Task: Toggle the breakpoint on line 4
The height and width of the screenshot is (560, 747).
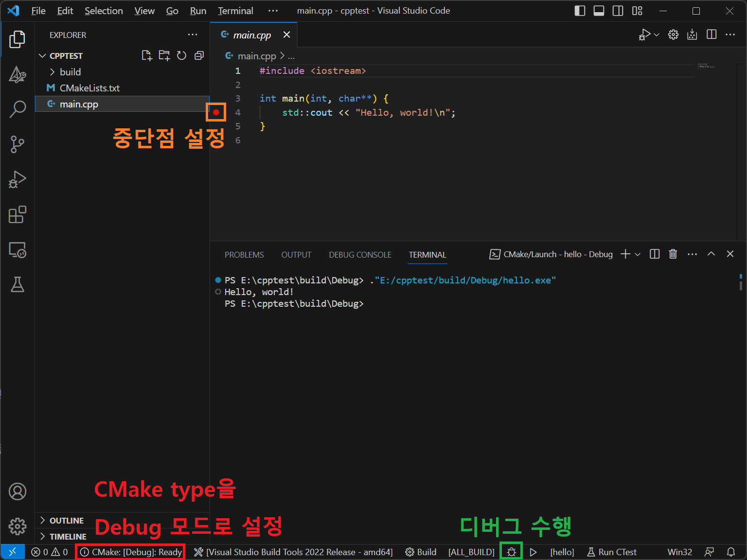Action: pyautogui.click(x=216, y=112)
